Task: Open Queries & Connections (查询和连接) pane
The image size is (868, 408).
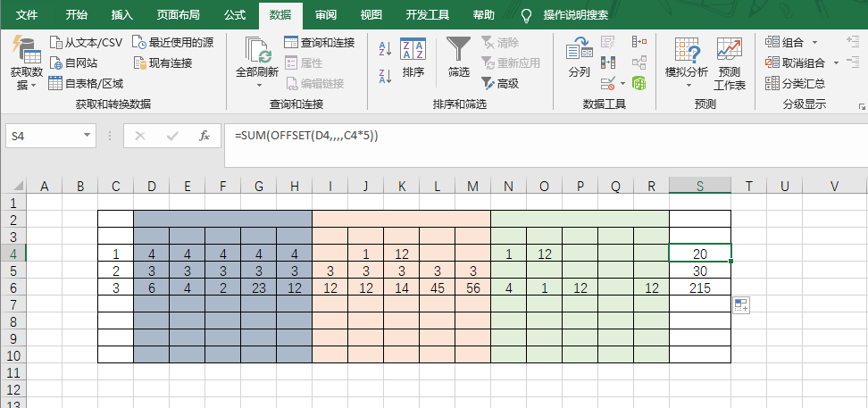Action: (x=319, y=43)
